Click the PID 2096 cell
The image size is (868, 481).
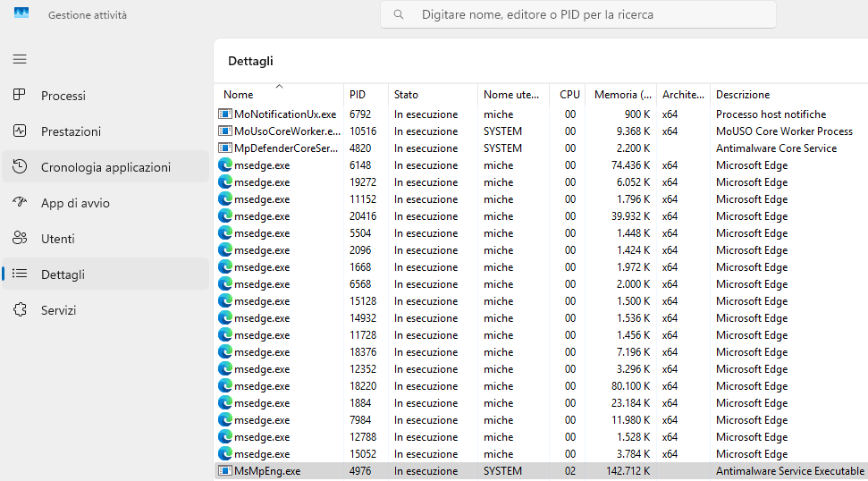(360, 250)
